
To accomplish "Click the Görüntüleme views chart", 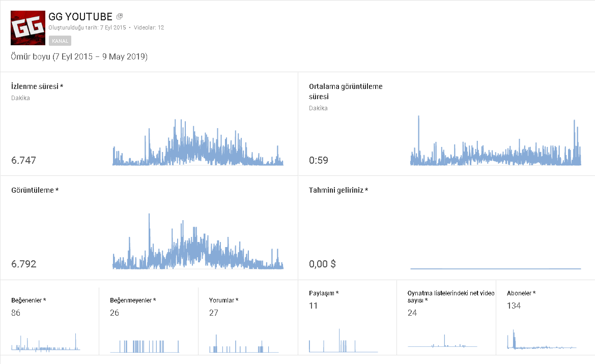I will click(198, 241).
